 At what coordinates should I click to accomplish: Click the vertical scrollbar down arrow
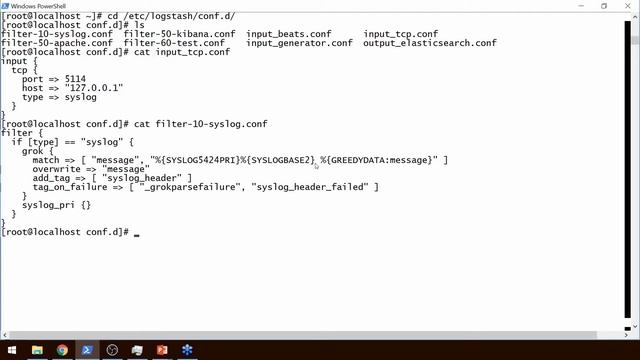click(636, 327)
